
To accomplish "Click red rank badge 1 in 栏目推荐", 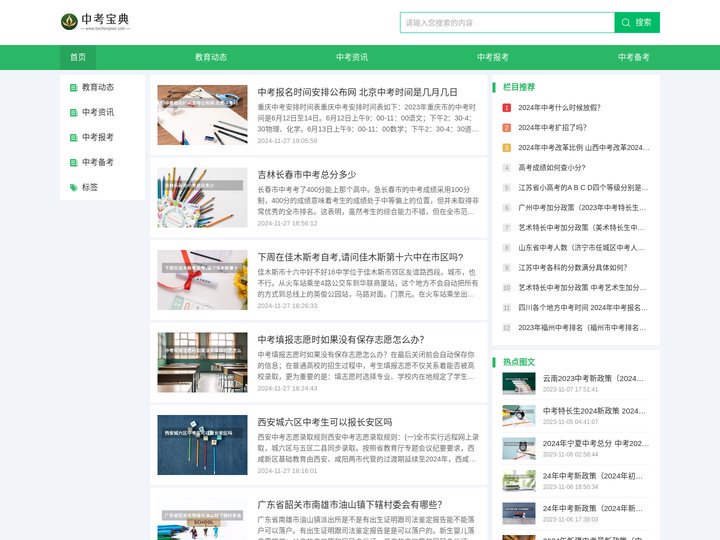I will tap(506, 108).
